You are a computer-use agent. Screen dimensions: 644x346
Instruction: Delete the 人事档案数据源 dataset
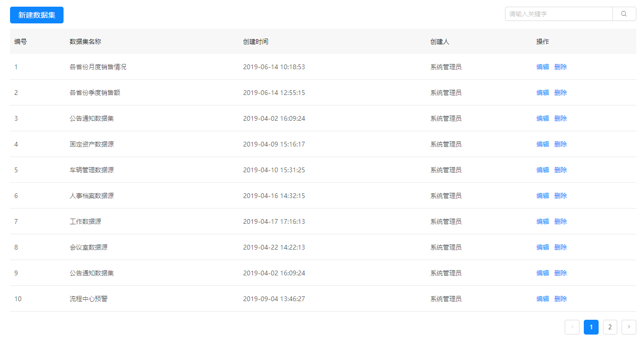[560, 195]
